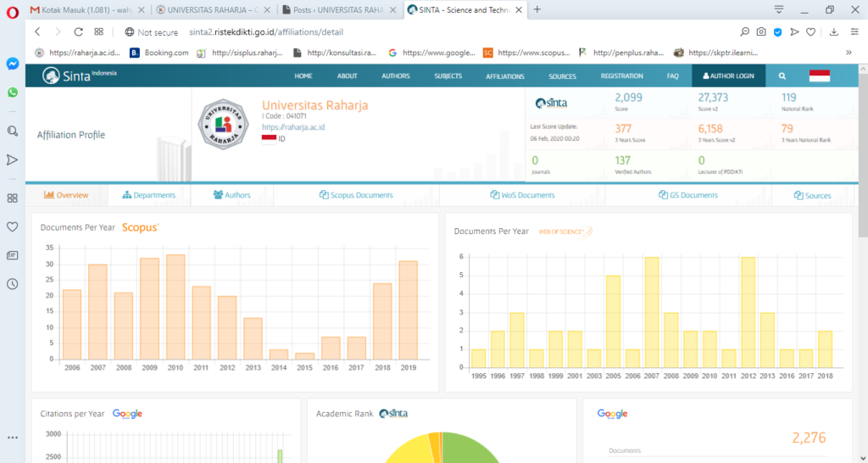This screenshot has width=868, height=463.
Task: Open a new tab with plus button
Action: pyautogui.click(x=537, y=9)
